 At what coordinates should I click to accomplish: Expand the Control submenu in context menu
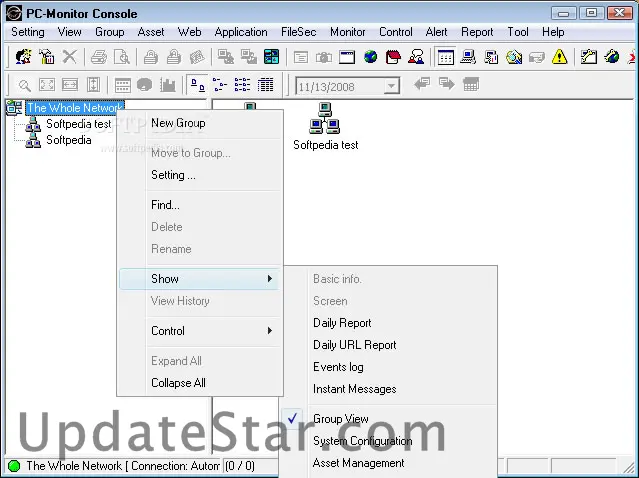point(200,330)
